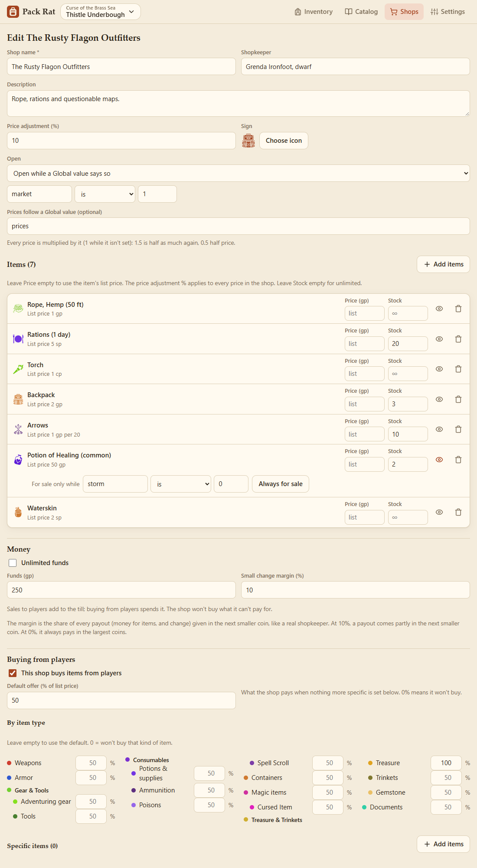Remove the Torch item via trash icon
Image resolution: width=477 pixels, height=868 pixels.
click(x=458, y=369)
